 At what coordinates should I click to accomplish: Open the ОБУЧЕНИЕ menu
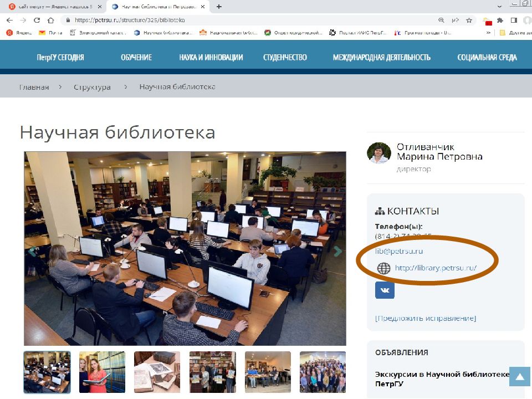(x=136, y=57)
